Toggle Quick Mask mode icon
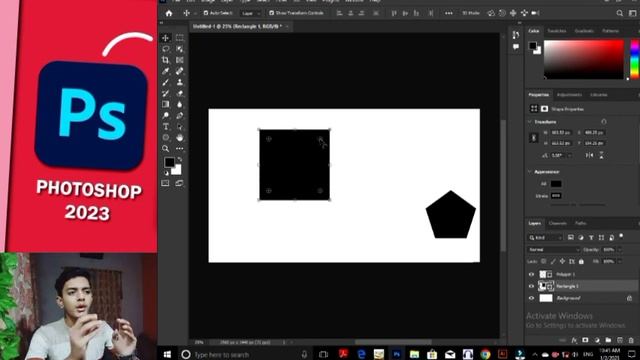Image resolution: width=640 pixels, height=360 pixels. pyautogui.click(x=165, y=183)
